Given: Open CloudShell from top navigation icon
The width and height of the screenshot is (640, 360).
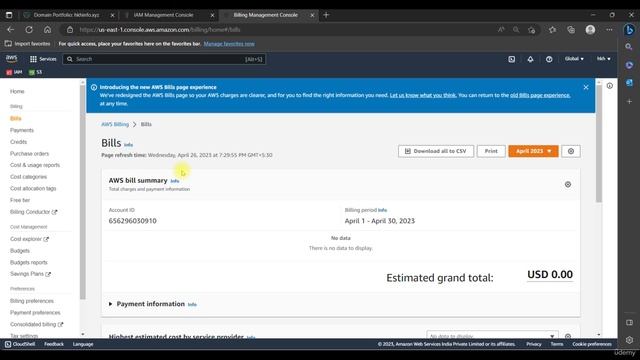Looking at the screenshot, I should 511,59.
